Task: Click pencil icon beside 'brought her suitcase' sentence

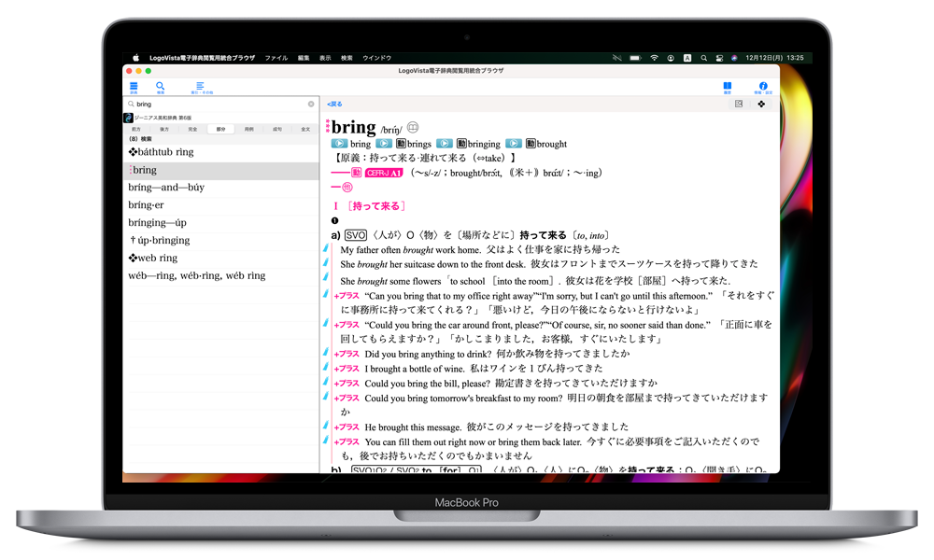Action: (326, 262)
